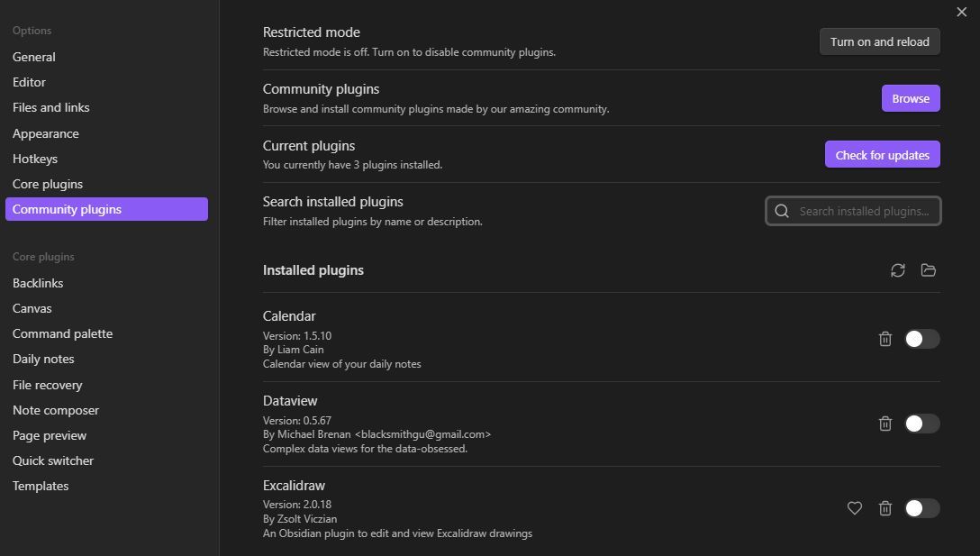This screenshot has width=980, height=556.
Task: Enable the Calendar plugin toggle
Action: [x=921, y=338]
